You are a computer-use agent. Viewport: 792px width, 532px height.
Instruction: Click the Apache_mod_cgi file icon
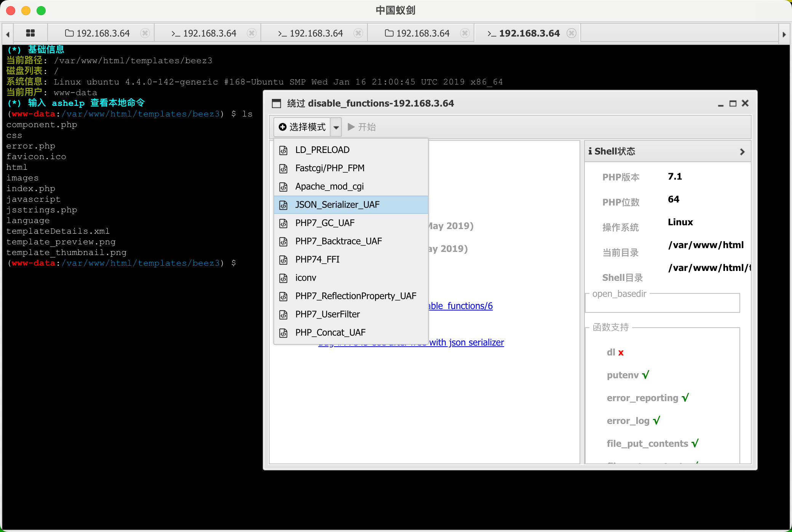(284, 187)
